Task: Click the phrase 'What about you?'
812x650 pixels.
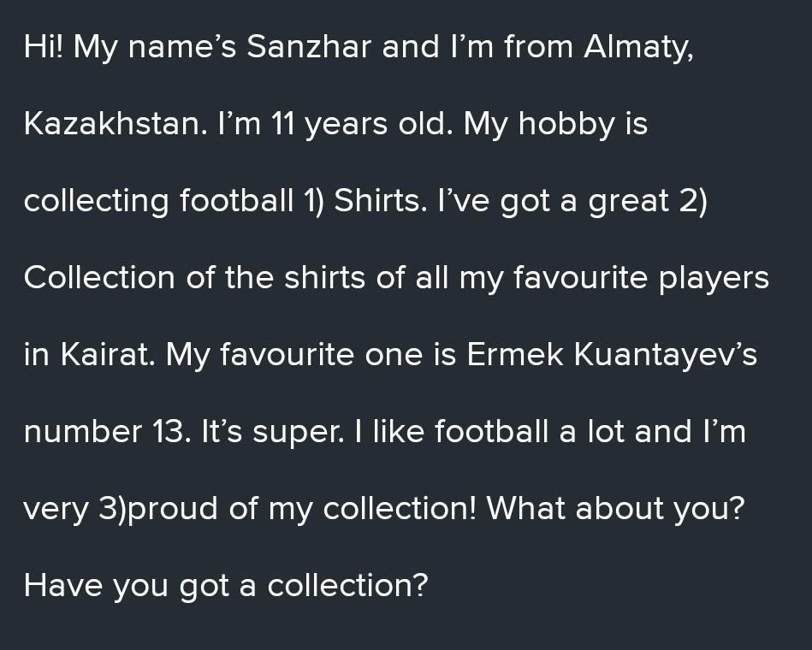Action: click(616, 510)
